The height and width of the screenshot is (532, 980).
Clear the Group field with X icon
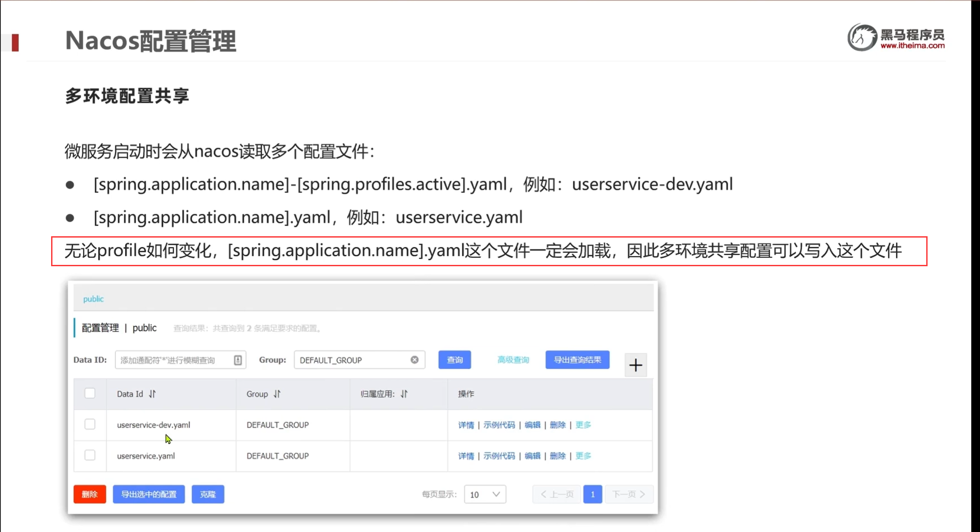pos(414,360)
